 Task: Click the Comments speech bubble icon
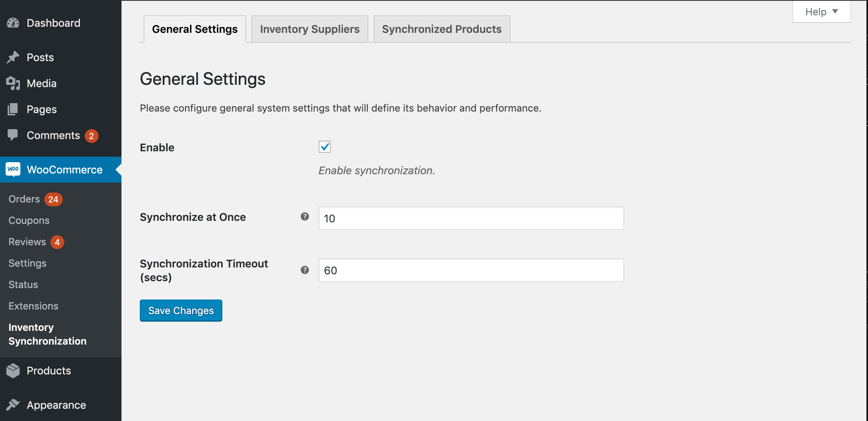click(13, 135)
